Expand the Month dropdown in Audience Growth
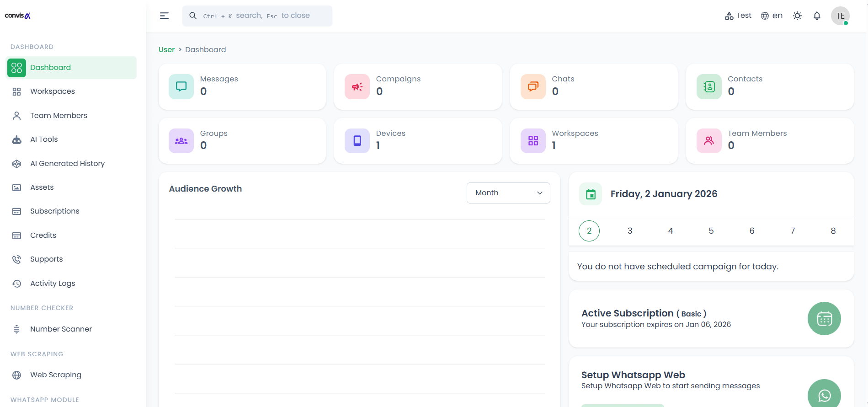Viewport: 868px width, 407px height. coord(508,193)
